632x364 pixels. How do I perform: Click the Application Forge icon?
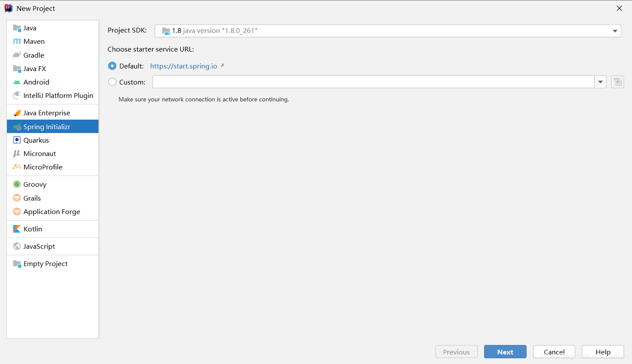17,211
